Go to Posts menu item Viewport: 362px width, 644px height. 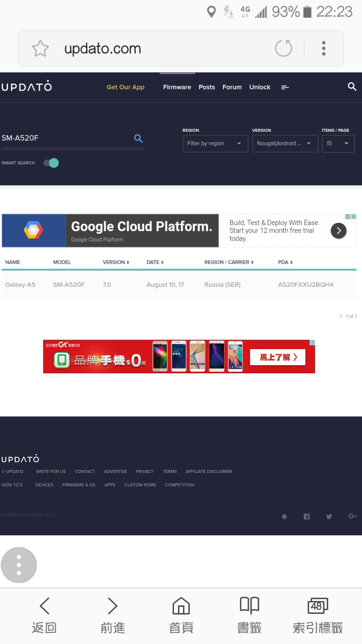(207, 87)
